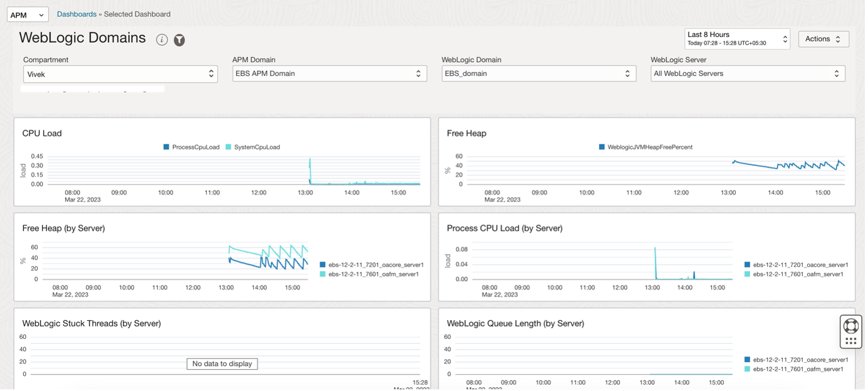Open the APM service dropdown

[28, 15]
